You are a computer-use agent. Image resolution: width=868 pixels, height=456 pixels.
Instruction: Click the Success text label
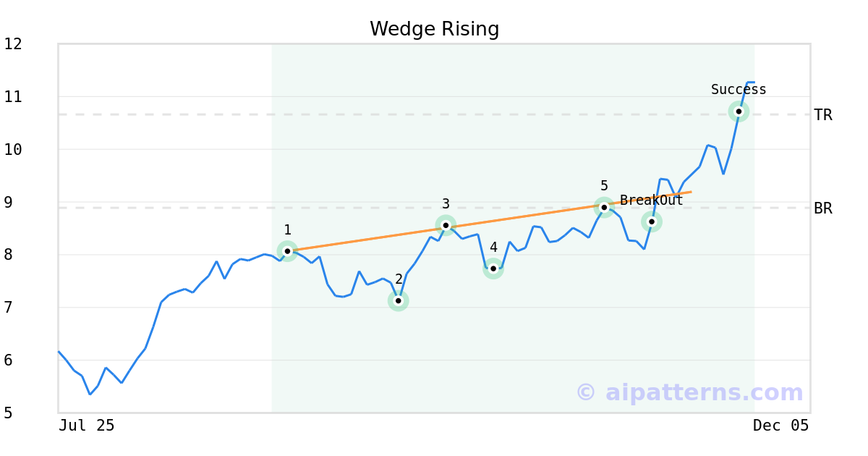tap(739, 90)
